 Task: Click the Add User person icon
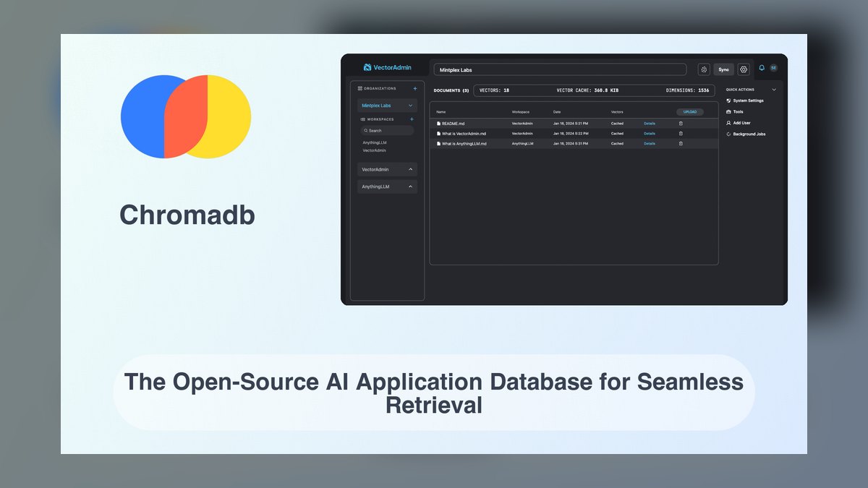click(x=728, y=123)
